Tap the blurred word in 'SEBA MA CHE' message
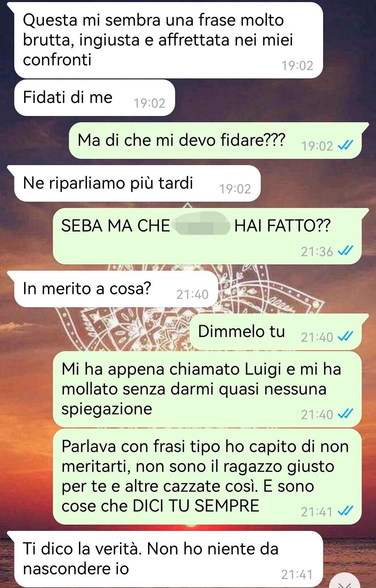The image size is (376, 588). click(202, 226)
